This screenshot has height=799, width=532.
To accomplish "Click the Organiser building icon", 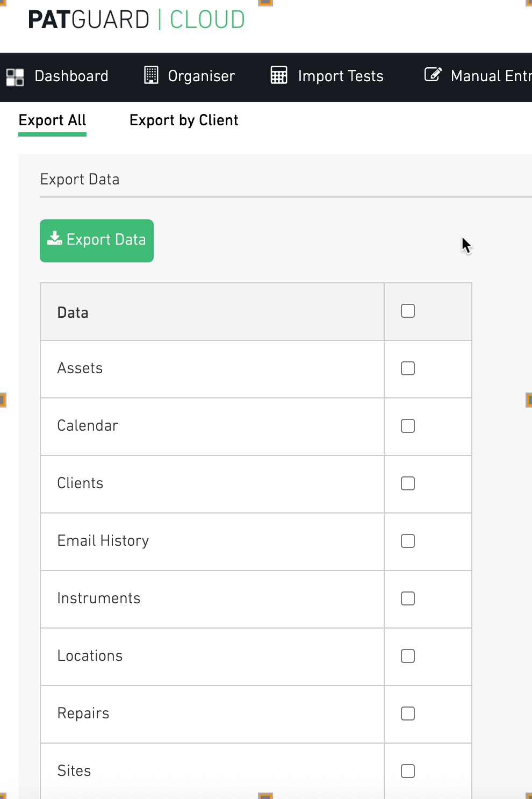I will (x=152, y=75).
